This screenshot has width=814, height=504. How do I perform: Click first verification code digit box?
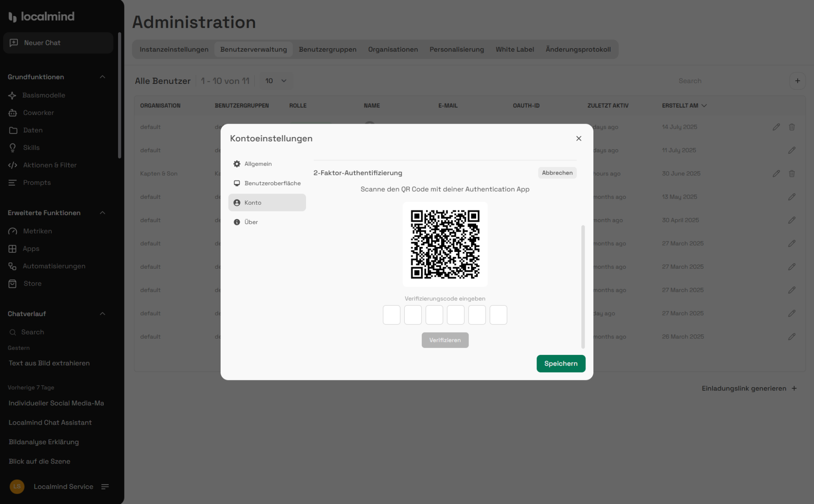click(391, 315)
